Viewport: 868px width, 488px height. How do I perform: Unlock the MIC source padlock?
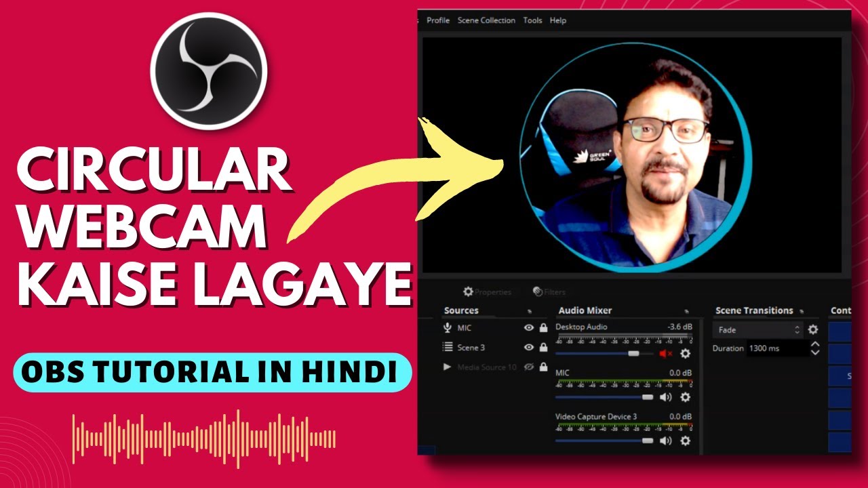(x=543, y=328)
